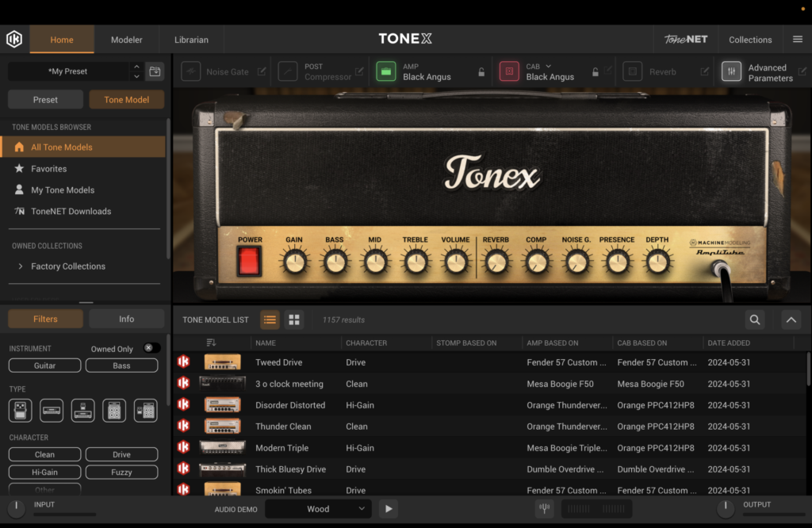Image resolution: width=812 pixels, height=528 pixels.
Task: Filter instruments by Bass
Action: click(x=121, y=365)
